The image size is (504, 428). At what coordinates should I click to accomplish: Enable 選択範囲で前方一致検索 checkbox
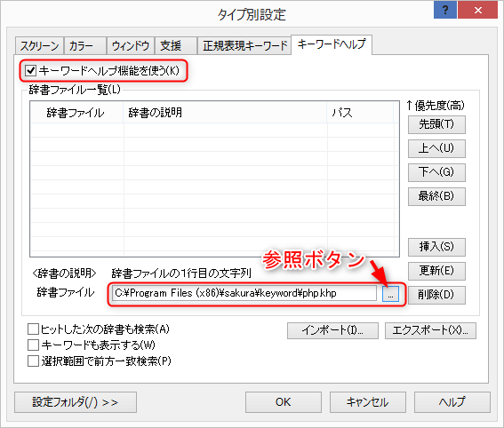pyautogui.click(x=33, y=361)
